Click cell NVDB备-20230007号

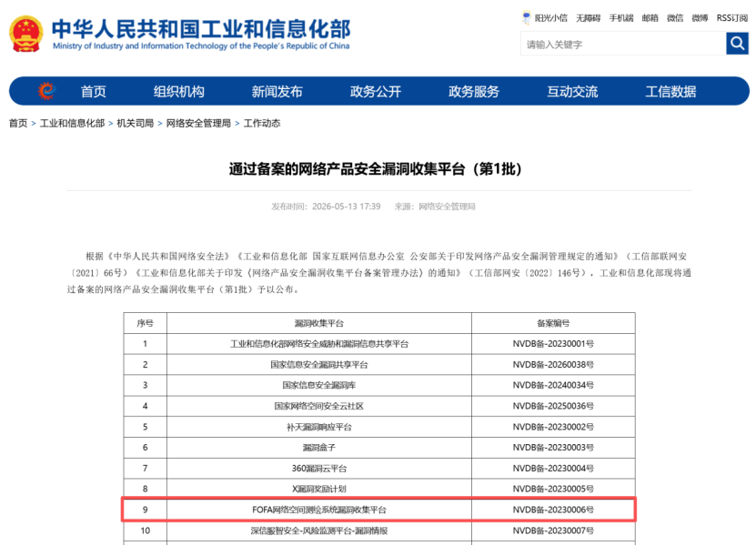553,531
